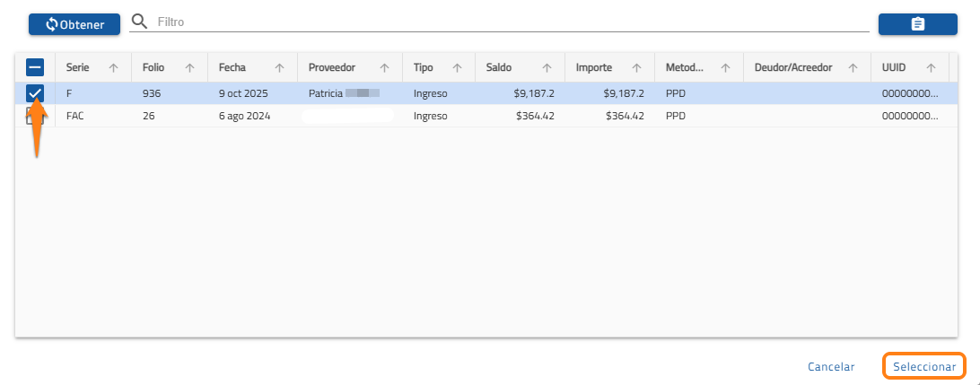Sort by Metodo column arrow
The height and width of the screenshot is (385, 980).
(x=725, y=68)
